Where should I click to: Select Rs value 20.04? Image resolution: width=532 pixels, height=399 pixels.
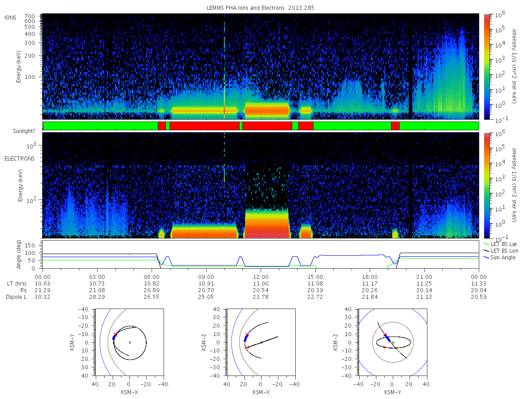pos(479,290)
